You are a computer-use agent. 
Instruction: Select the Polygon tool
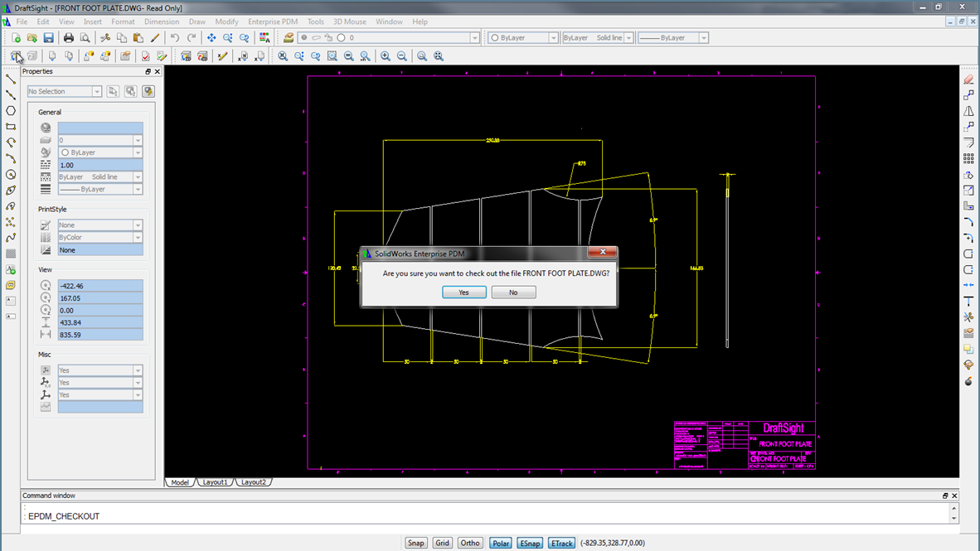11,111
